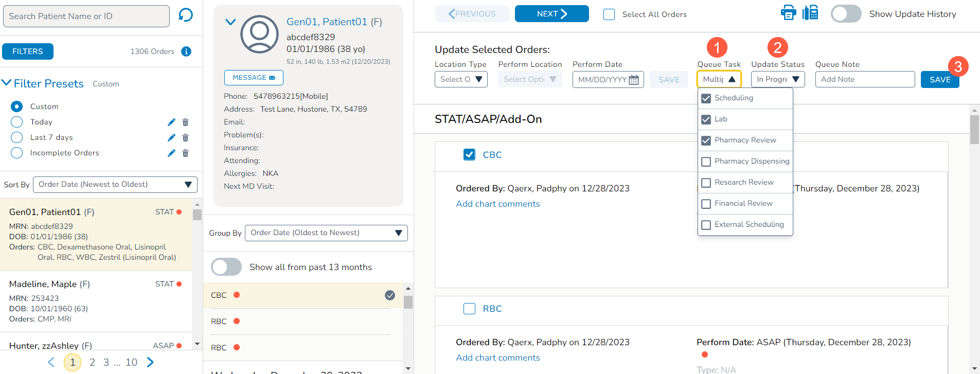
Task: Edit the Today filter preset
Action: (171, 122)
